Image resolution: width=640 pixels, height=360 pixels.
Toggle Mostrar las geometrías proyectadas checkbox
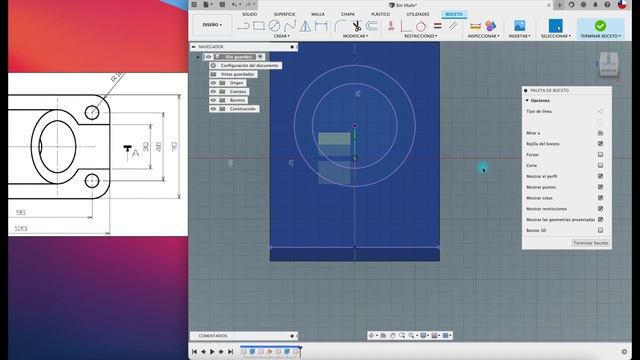click(600, 219)
